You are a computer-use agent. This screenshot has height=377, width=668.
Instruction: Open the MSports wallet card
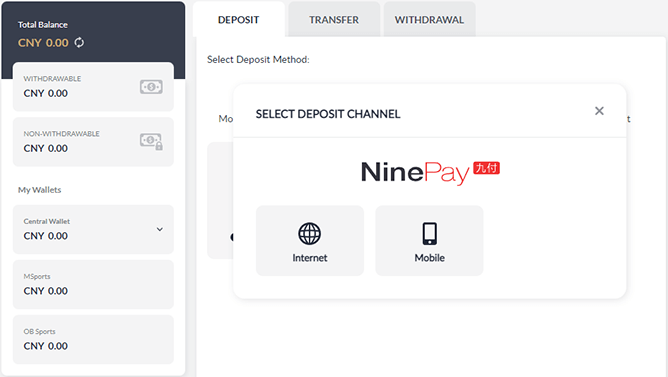coord(93,284)
